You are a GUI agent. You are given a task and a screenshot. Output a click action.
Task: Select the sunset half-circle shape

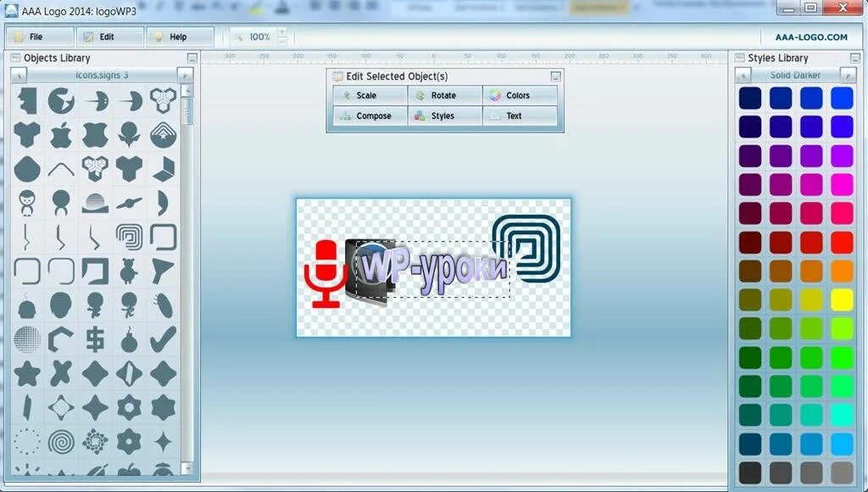tap(95, 203)
